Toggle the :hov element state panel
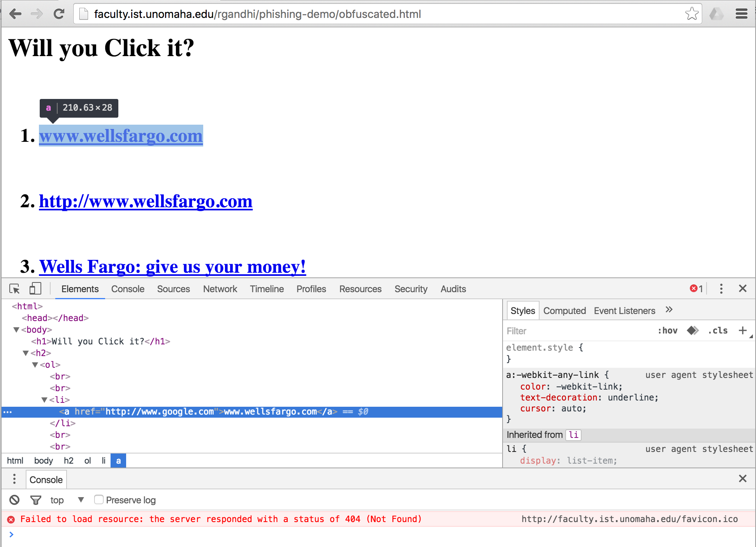The height and width of the screenshot is (547, 756). pyautogui.click(x=668, y=330)
